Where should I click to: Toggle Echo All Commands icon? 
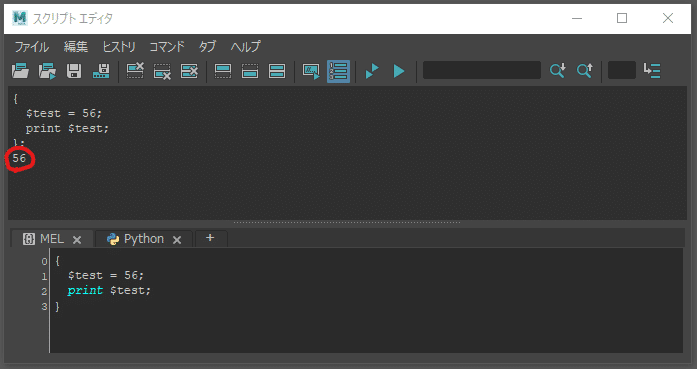[x=311, y=71]
